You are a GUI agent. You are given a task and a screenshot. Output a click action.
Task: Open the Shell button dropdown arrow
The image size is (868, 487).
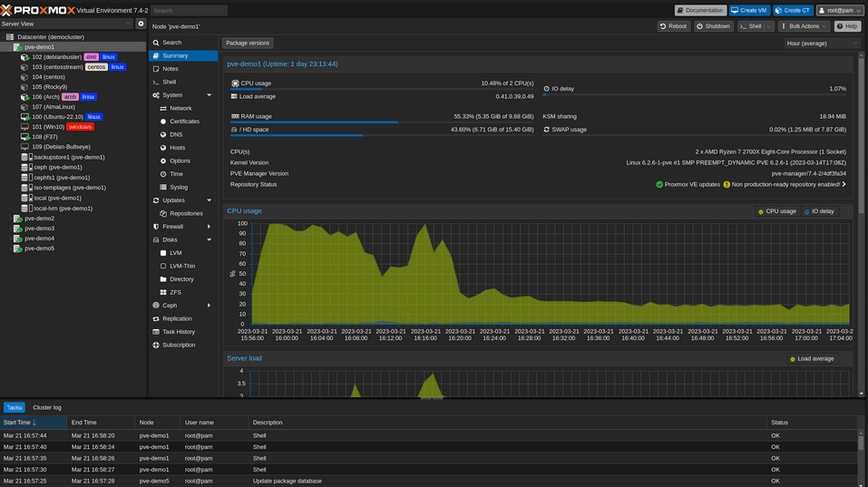point(768,26)
